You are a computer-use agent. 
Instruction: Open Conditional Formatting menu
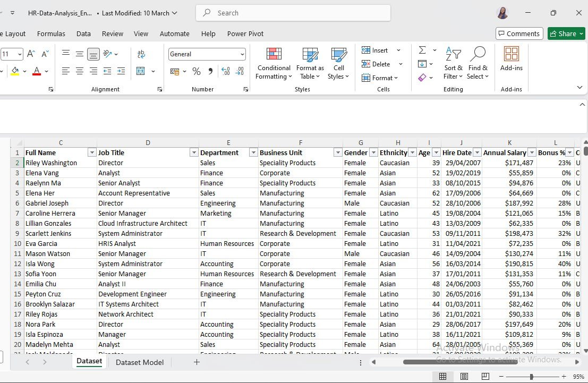(274, 63)
